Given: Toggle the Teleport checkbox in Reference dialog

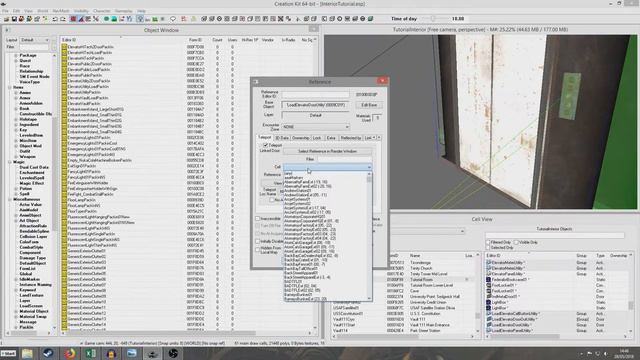Looking at the screenshot, I should (266, 145).
